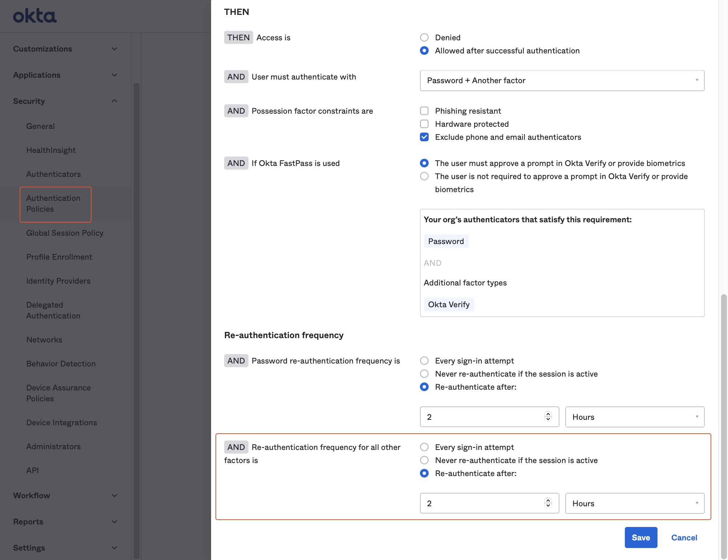Select Re-authenticate after for password frequency
728x560 pixels.
pyautogui.click(x=424, y=387)
